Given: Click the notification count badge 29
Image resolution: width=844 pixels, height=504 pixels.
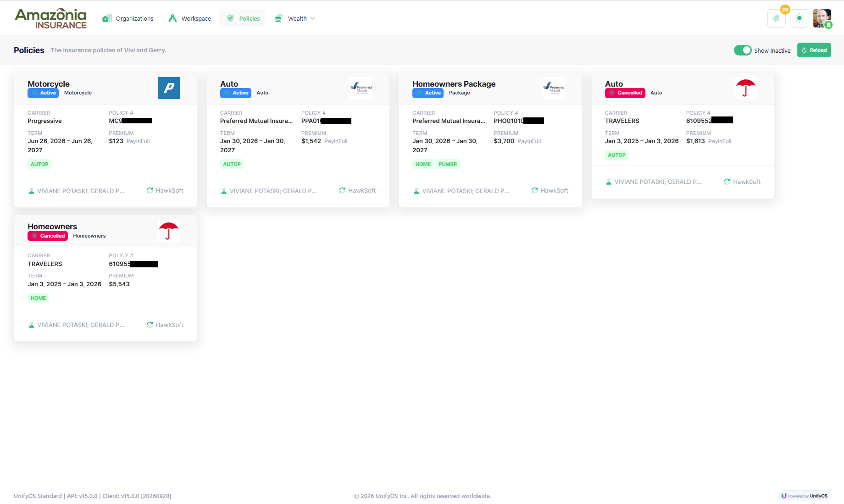Looking at the screenshot, I should pyautogui.click(x=785, y=9).
